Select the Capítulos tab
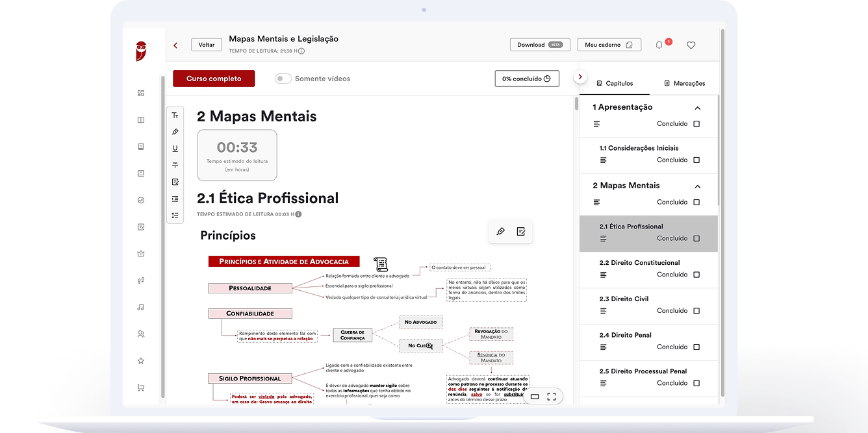The height and width of the screenshot is (433, 868). point(614,83)
